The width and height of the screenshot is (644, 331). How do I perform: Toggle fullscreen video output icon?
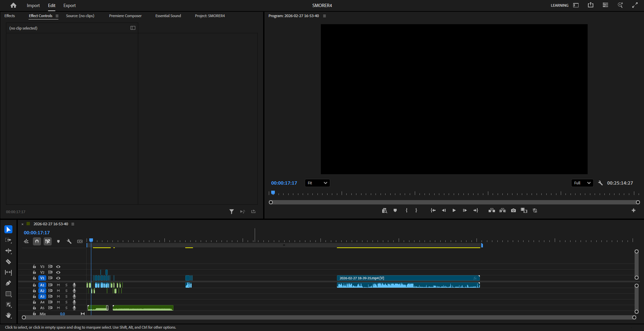point(635,5)
